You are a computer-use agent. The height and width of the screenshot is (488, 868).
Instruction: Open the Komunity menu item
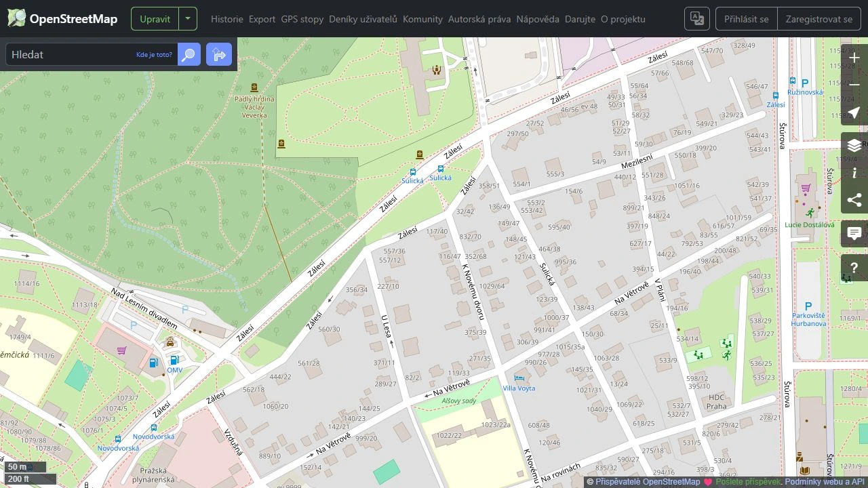(422, 19)
